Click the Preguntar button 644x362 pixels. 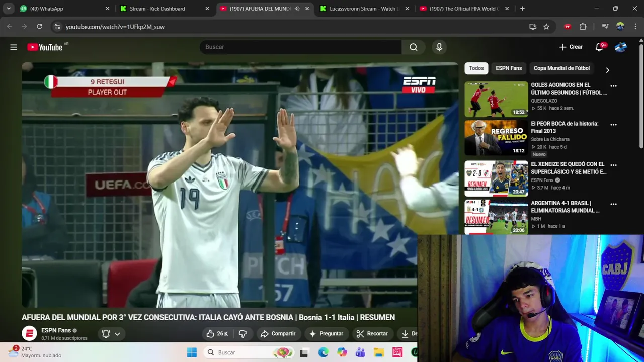click(326, 334)
